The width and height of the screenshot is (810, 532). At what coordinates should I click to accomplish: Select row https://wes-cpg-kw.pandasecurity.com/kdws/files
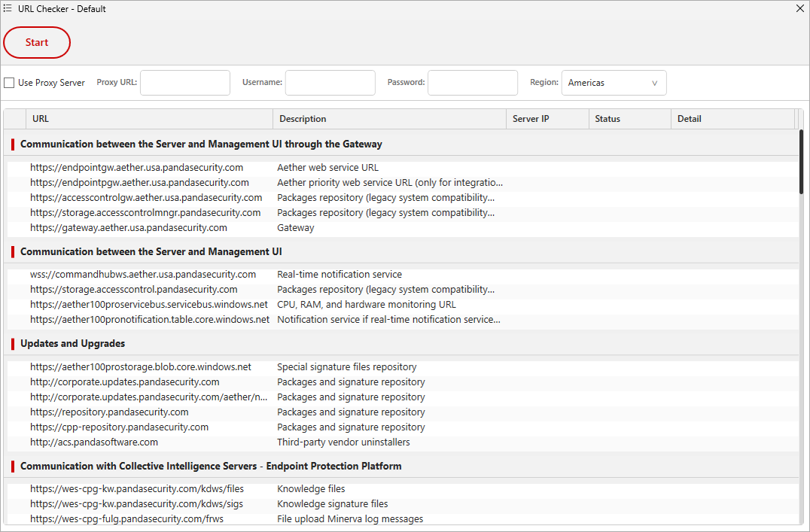pos(403,488)
